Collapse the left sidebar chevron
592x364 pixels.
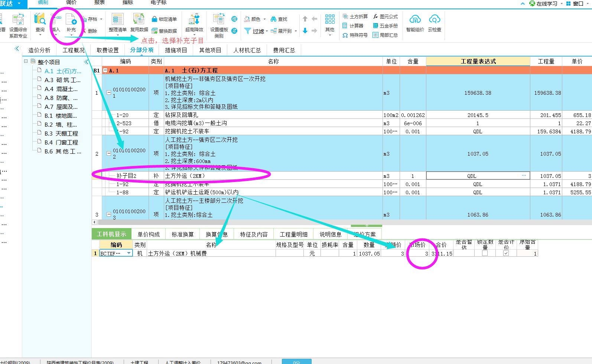click(17, 49)
